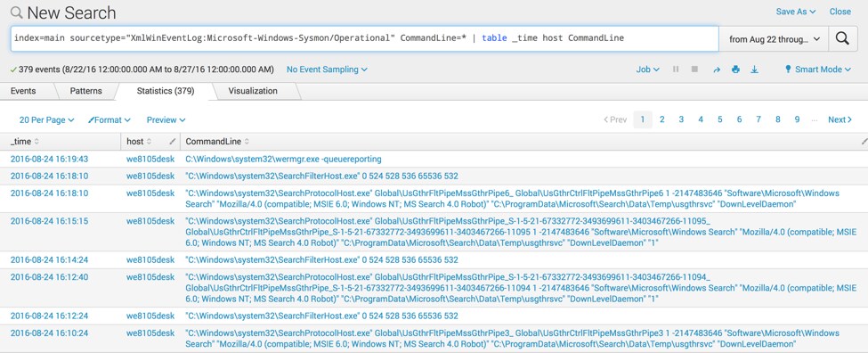Click timestamp 2016-08-24 16:12:40

pos(49,277)
